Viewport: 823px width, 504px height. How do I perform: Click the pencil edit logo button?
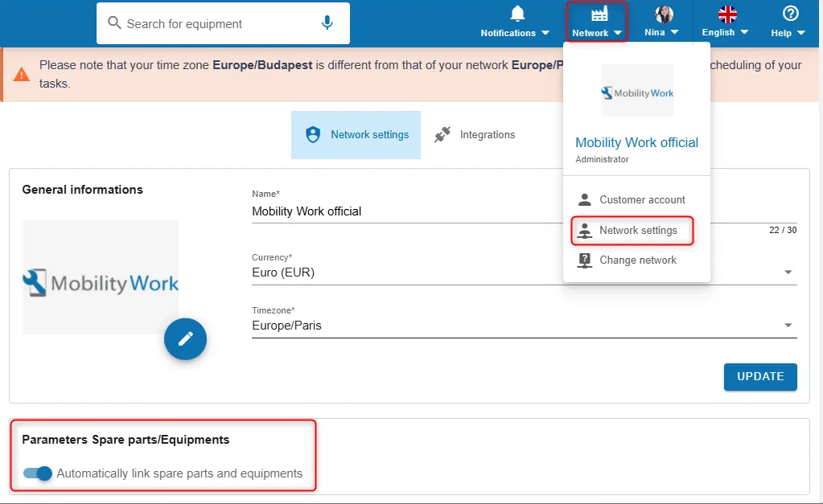(x=185, y=338)
